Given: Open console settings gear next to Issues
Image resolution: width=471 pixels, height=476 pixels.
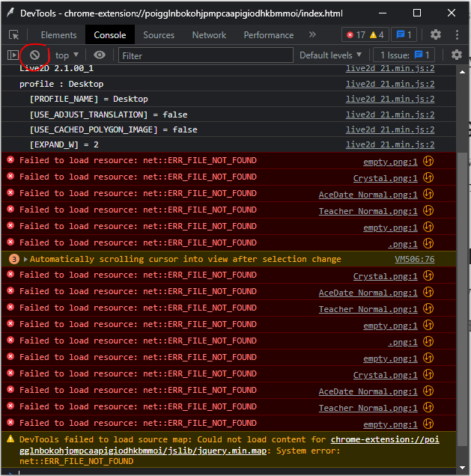Looking at the screenshot, I should 457,55.
